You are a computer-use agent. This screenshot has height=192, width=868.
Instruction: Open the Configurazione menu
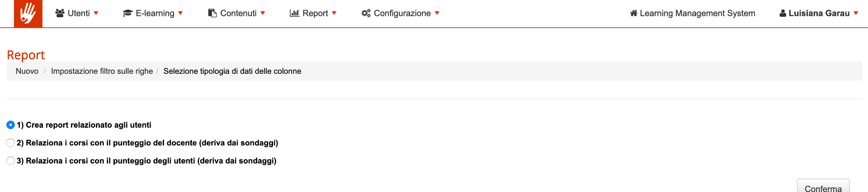[402, 13]
